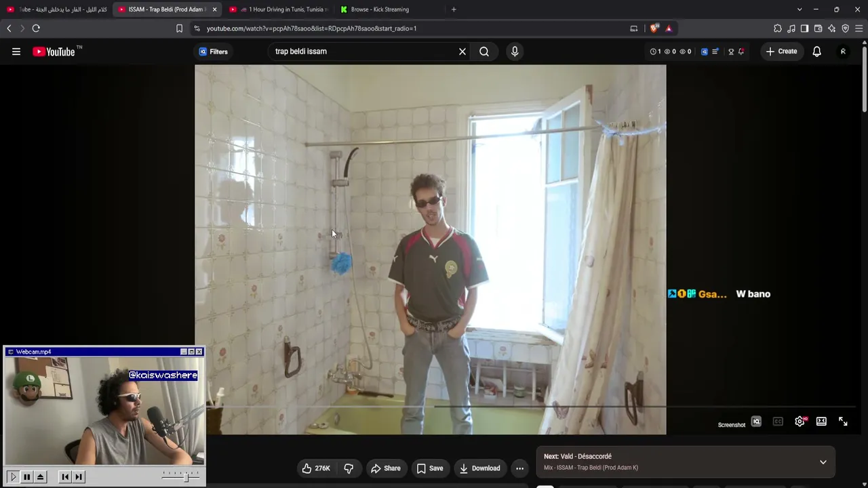Switch to the 'ISSAM - Trap Beldi' tab

tap(167, 9)
